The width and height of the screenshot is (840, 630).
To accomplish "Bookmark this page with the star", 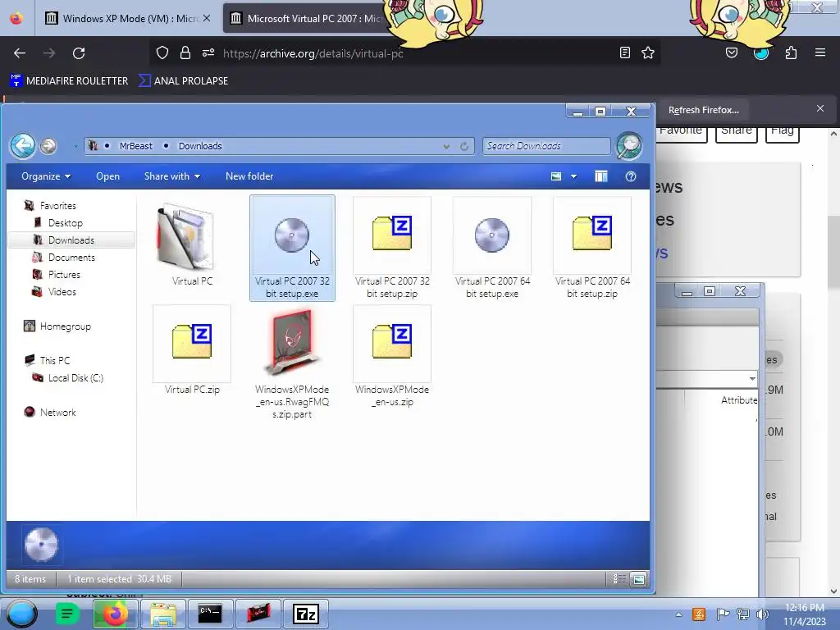I will [648, 52].
